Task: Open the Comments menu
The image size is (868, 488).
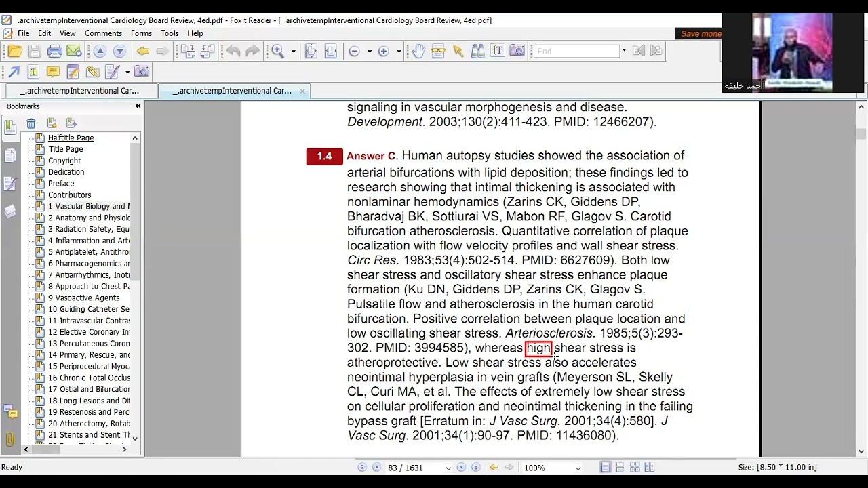Action: 103,33
